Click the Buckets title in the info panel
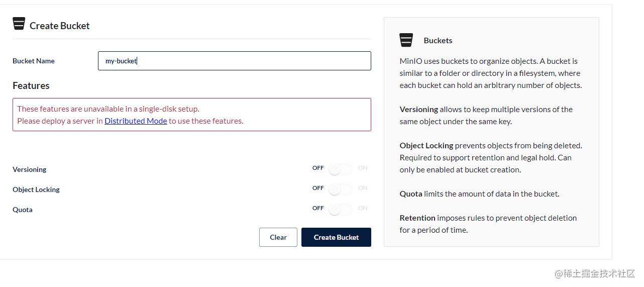 [x=438, y=40]
